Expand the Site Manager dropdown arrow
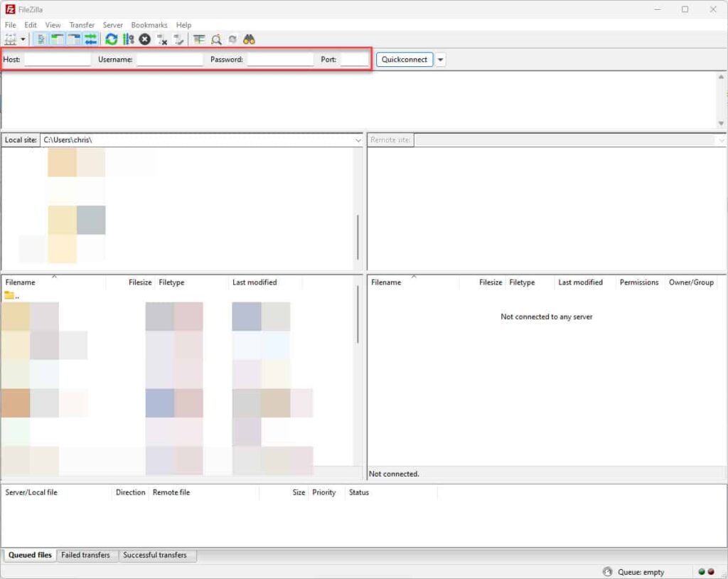This screenshot has width=728, height=579. [x=23, y=40]
